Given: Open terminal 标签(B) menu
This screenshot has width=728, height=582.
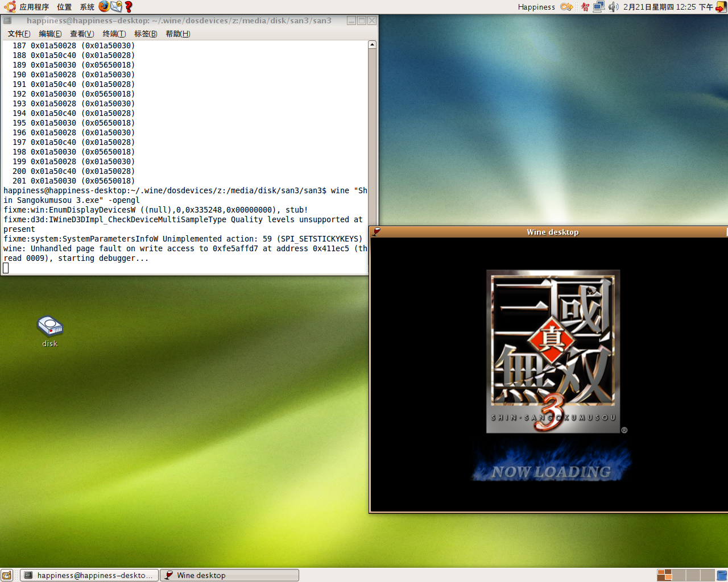Looking at the screenshot, I should [x=146, y=34].
